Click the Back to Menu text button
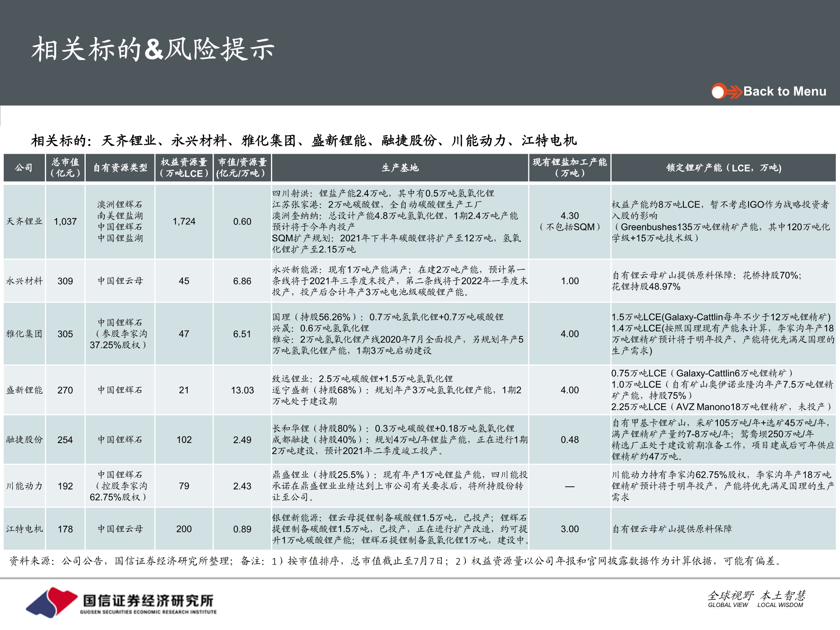840x630 pixels. click(785, 92)
